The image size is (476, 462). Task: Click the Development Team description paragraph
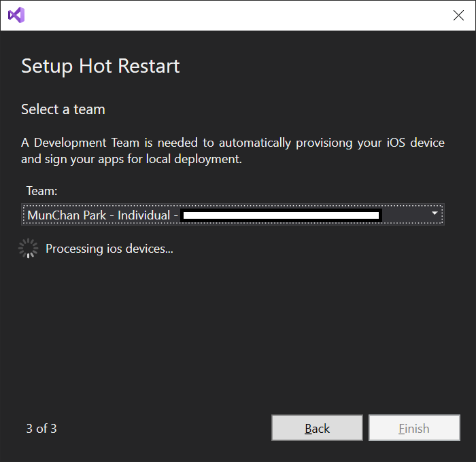click(x=233, y=151)
